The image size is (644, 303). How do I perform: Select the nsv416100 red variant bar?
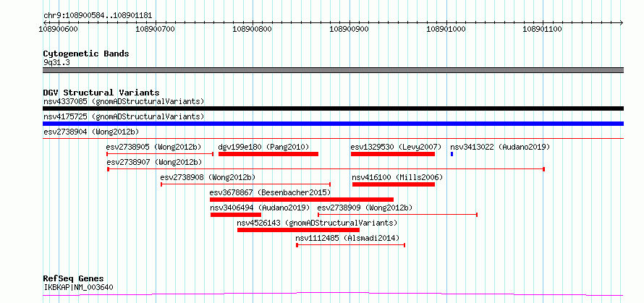pyautogui.click(x=394, y=184)
